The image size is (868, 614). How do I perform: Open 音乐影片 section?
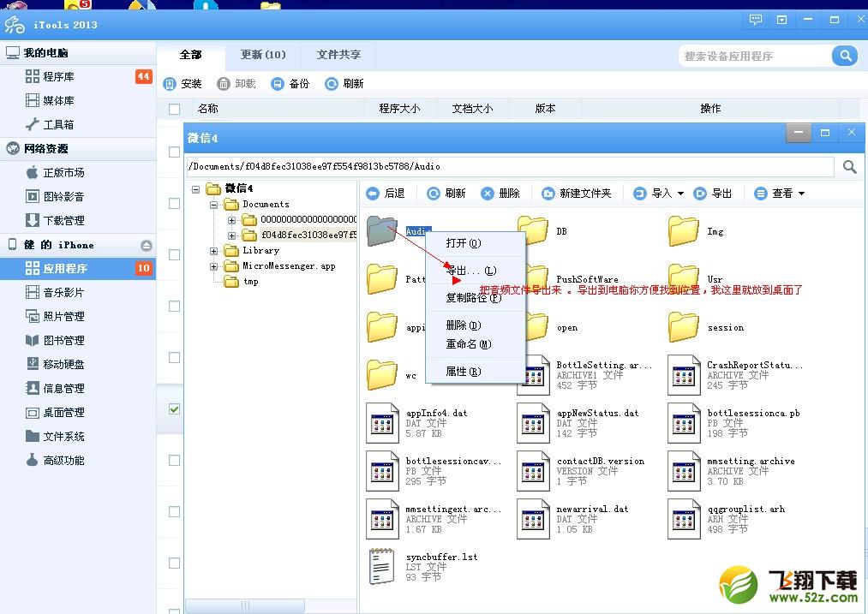pyautogui.click(x=77, y=293)
